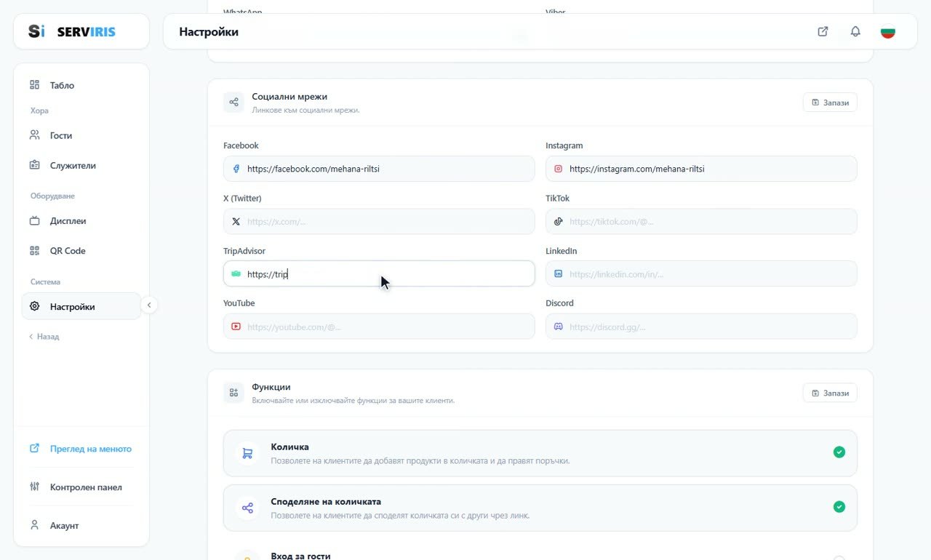The height and width of the screenshot is (560, 931).
Task: Click the share icon beside Споделяне на количката
Action: pos(247,508)
